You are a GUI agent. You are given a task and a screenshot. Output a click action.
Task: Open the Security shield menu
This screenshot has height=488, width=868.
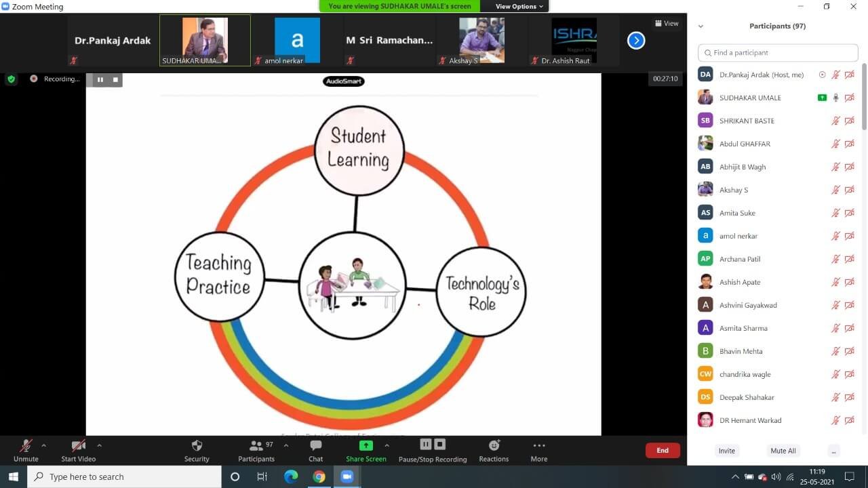197,450
